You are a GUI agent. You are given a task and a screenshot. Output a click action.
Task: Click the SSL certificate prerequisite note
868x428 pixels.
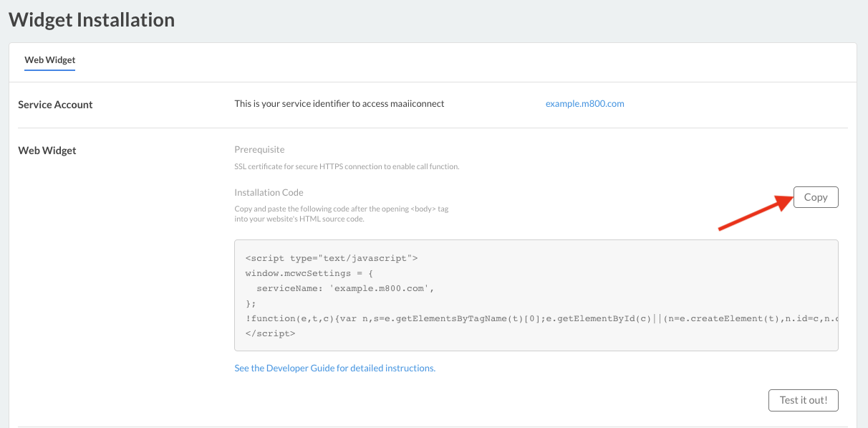347,167
